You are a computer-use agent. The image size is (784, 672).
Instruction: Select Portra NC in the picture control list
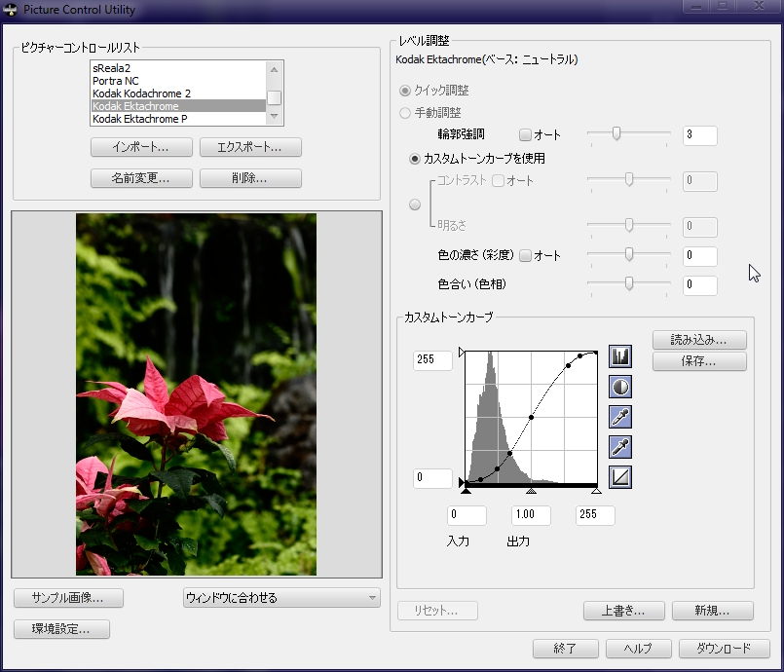pyautogui.click(x=116, y=81)
